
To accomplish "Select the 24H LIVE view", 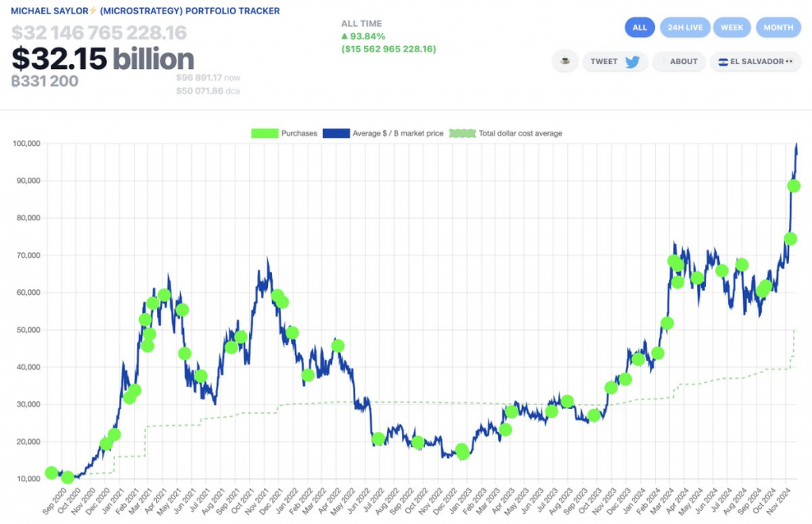I will [x=684, y=27].
